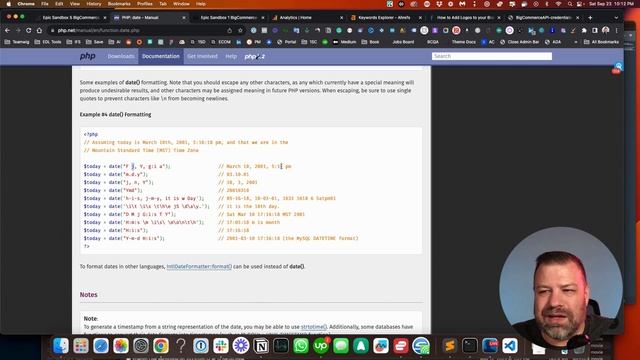Reload the php.net page
The width and height of the screenshot is (640, 360).
click(x=29, y=30)
